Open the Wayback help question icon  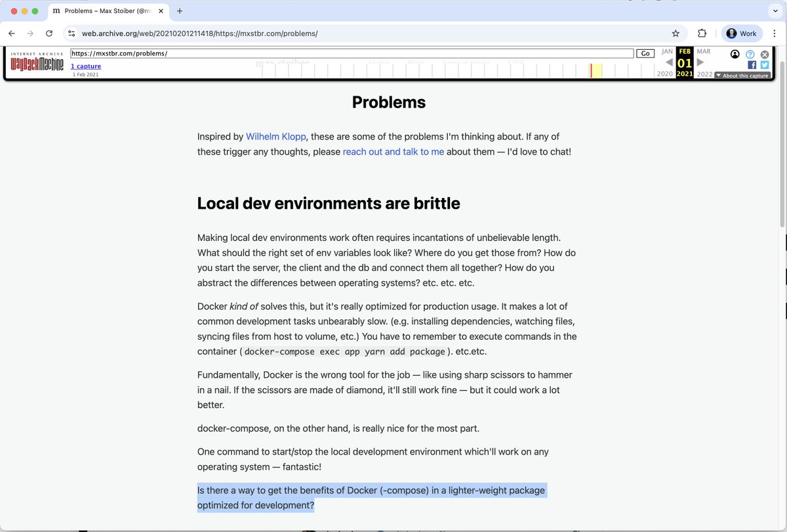click(750, 54)
